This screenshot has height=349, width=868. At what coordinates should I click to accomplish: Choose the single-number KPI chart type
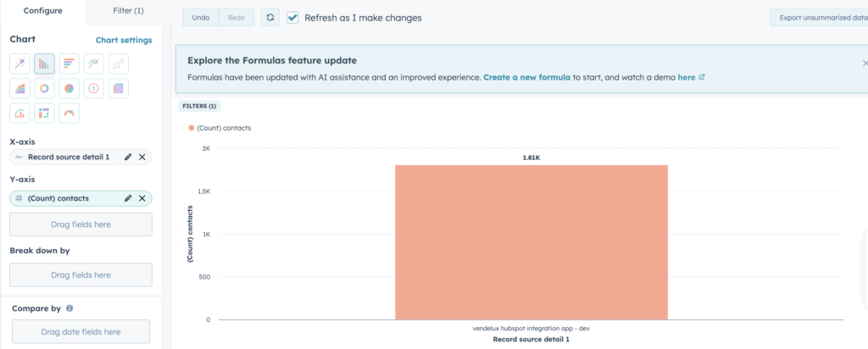[x=94, y=88]
